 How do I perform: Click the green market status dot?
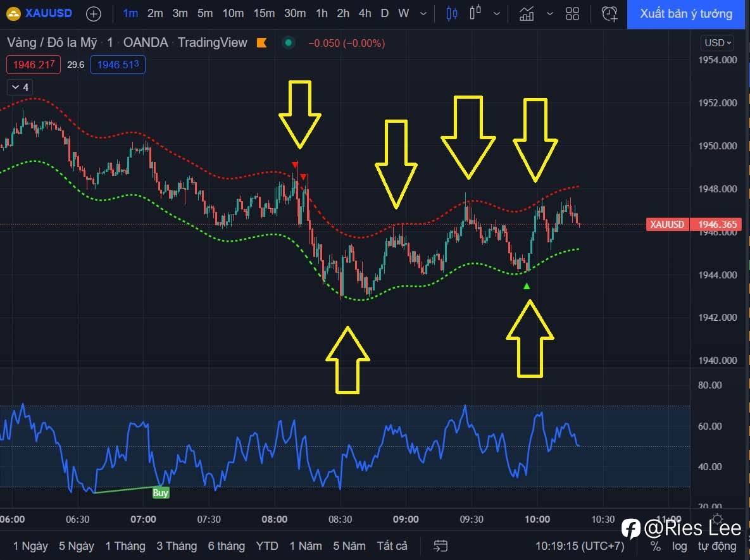point(289,42)
